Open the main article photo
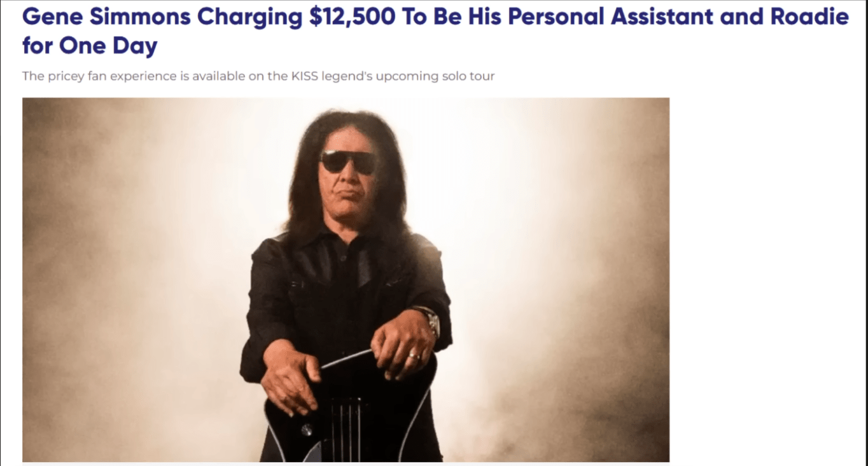Viewport: 868px width, 466px height. [346, 279]
